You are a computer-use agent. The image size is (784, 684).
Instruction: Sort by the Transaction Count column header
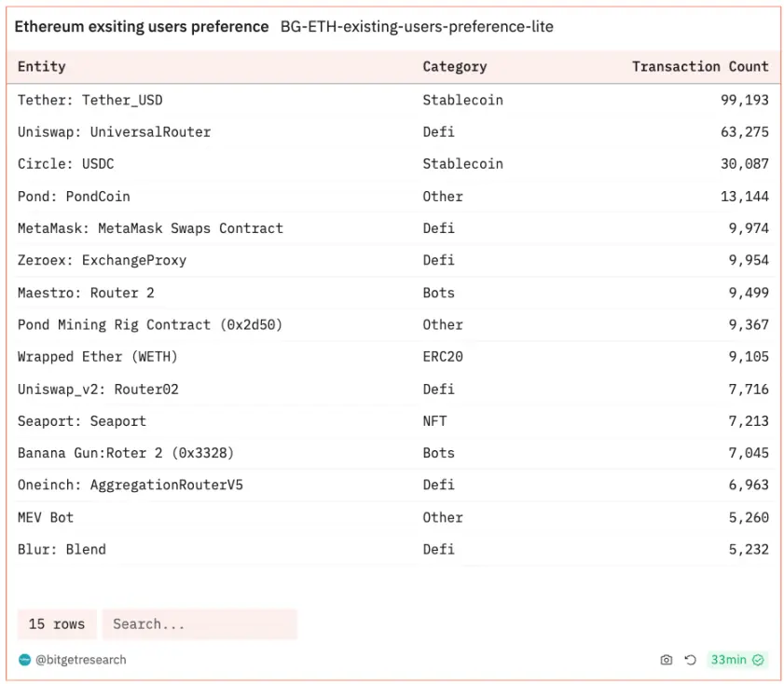pos(700,66)
